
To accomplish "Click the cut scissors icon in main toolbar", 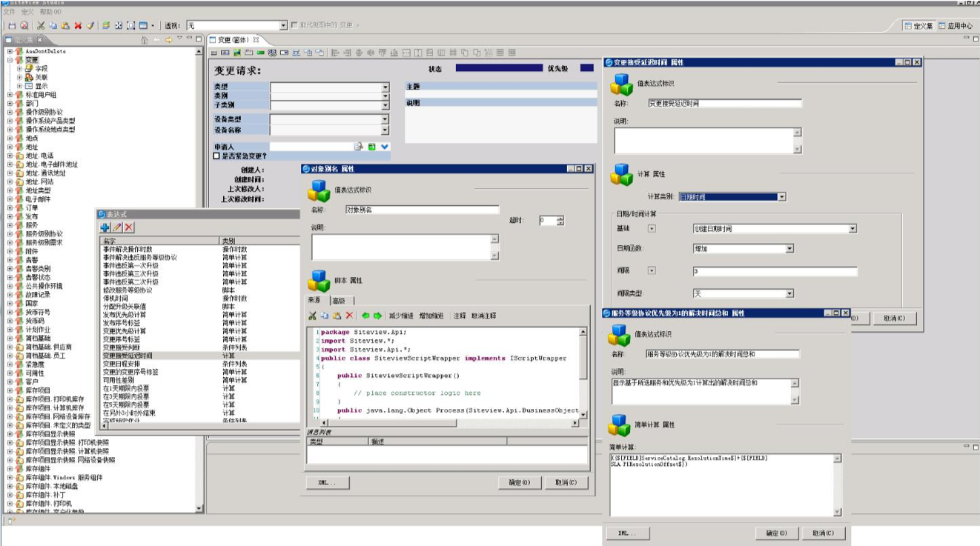I will pyautogui.click(x=41, y=26).
